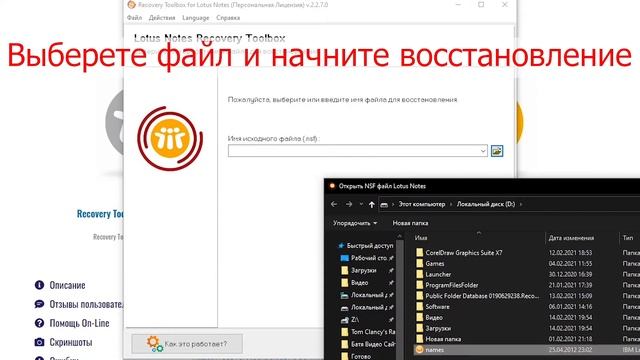The height and width of the screenshot is (360, 640).
Task: Go forward in the open file dialog
Action: pyautogui.click(x=349, y=204)
